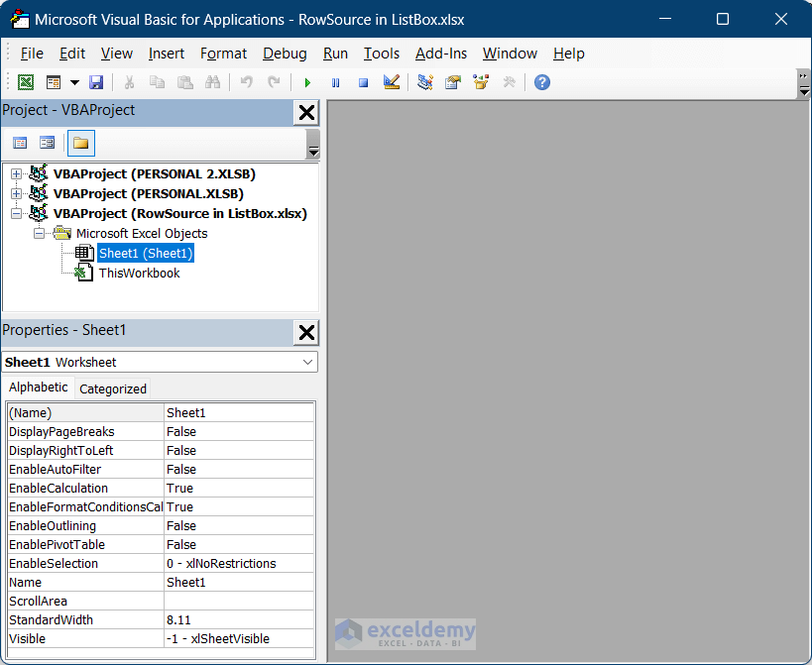Viewport: 812px width, 665px height.
Task: Click the Cut scissors icon
Action: 130,82
